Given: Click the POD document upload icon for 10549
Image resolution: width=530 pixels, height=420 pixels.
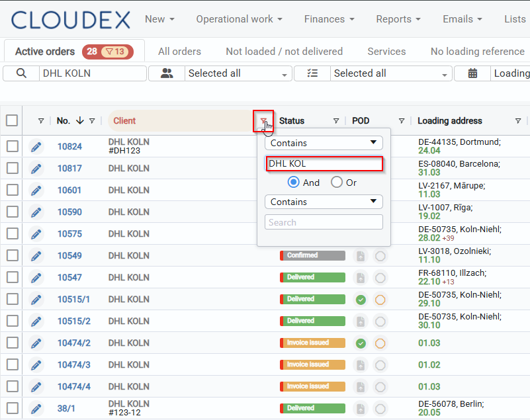Looking at the screenshot, I should (x=361, y=256).
